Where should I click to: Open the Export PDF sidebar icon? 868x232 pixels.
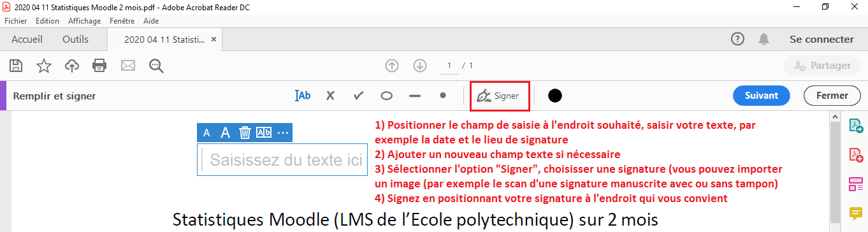855,126
